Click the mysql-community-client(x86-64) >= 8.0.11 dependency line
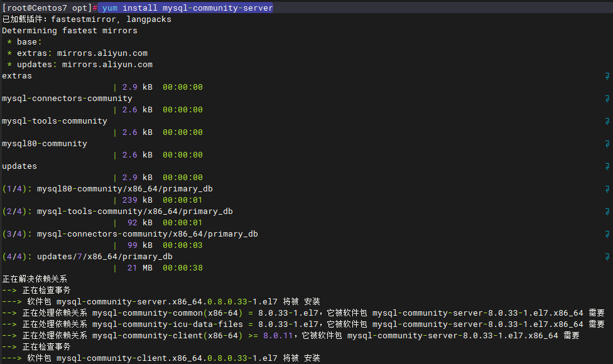Image resolution: width=613 pixels, height=364 pixels. pos(291,336)
